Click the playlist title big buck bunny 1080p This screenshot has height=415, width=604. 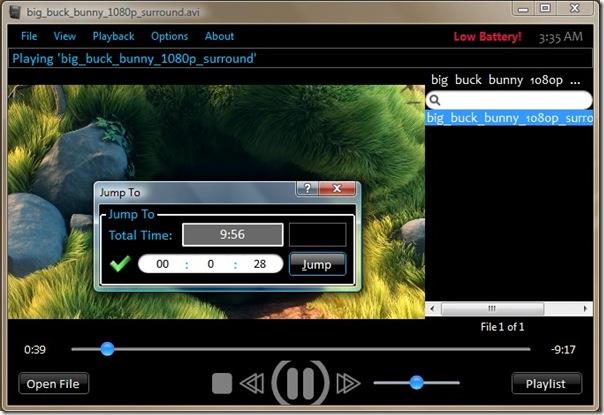(x=505, y=80)
